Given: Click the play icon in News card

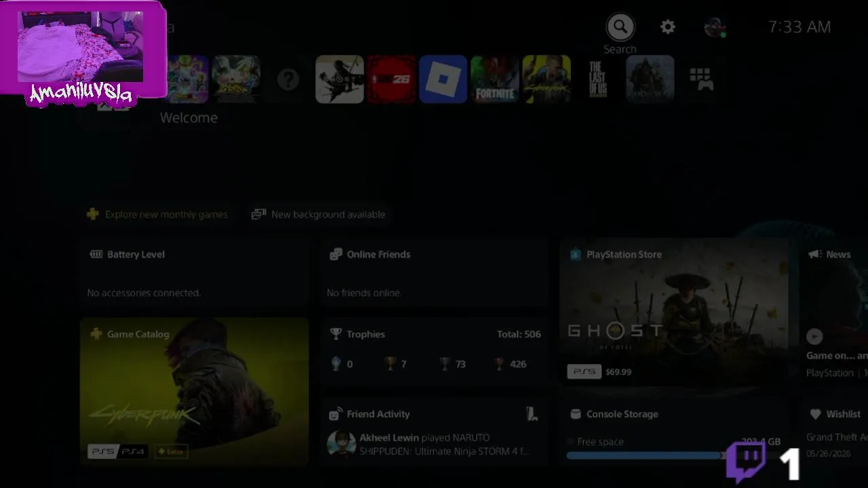Looking at the screenshot, I should click(814, 336).
